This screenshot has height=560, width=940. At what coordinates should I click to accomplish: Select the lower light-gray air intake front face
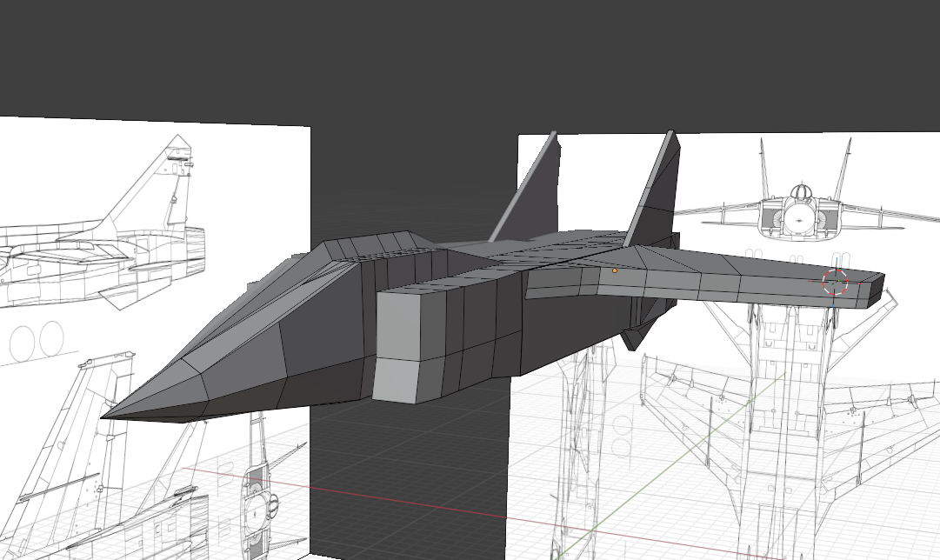(401, 379)
